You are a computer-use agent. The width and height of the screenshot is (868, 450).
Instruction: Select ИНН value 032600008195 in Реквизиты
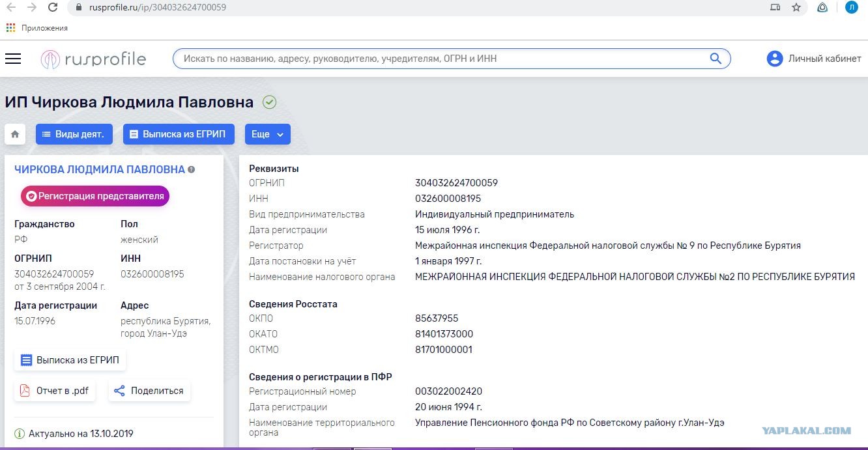click(448, 199)
